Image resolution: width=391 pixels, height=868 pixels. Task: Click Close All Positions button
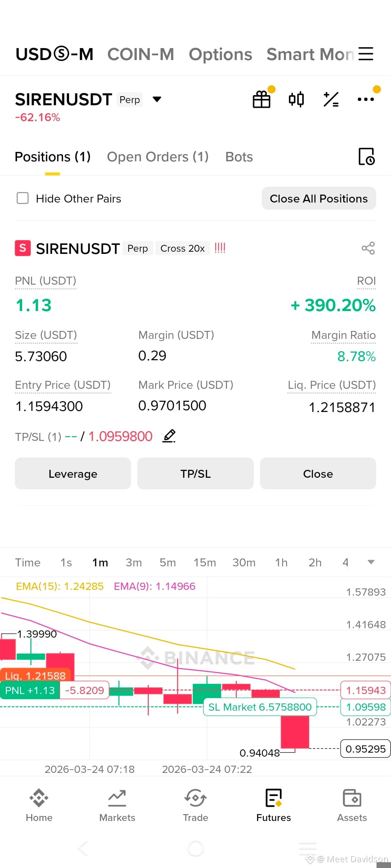tap(319, 198)
